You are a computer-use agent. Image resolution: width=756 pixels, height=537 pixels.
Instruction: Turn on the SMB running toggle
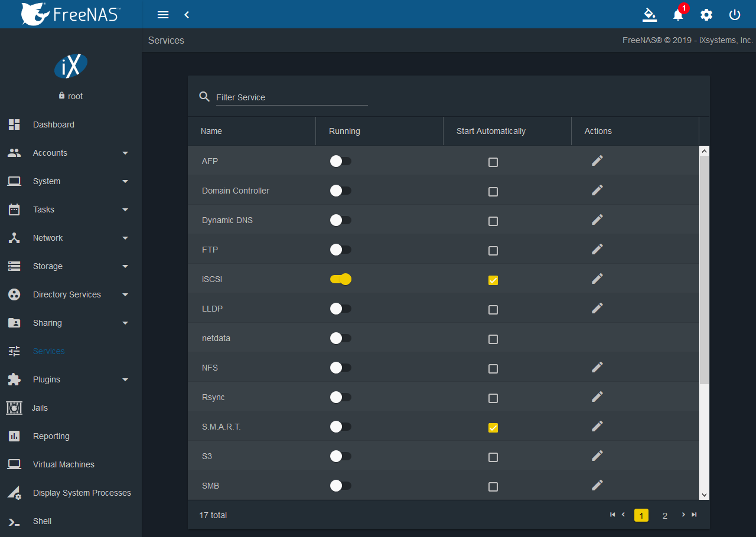(341, 486)
